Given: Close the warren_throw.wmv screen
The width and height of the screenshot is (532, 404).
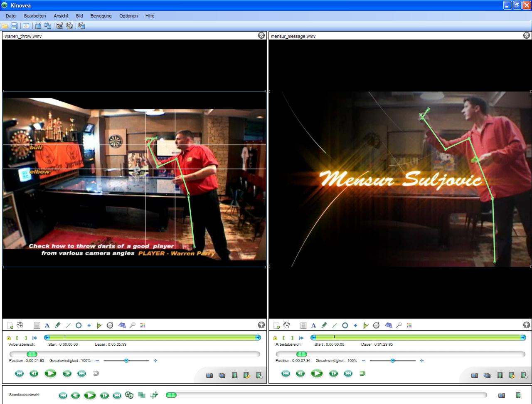Looking at the screenshot, I should click(x=261, y=36).
